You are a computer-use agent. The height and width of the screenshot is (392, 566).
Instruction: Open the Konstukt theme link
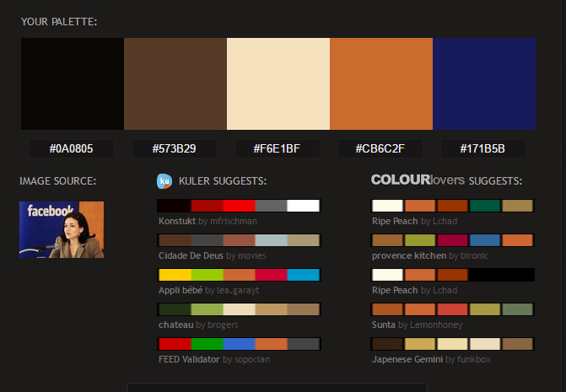177,221
